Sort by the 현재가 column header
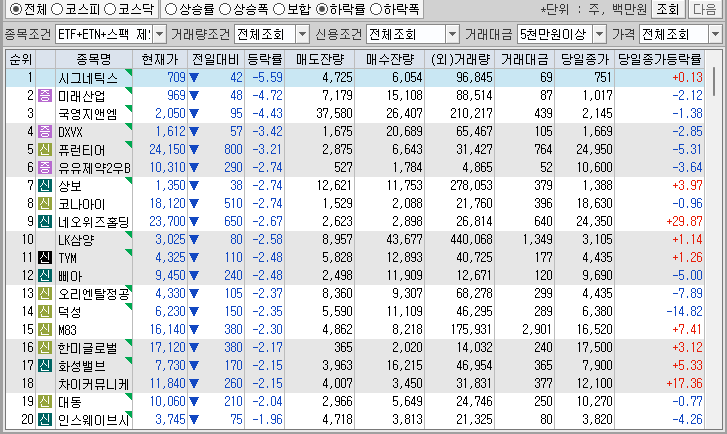 coord(160,59)
